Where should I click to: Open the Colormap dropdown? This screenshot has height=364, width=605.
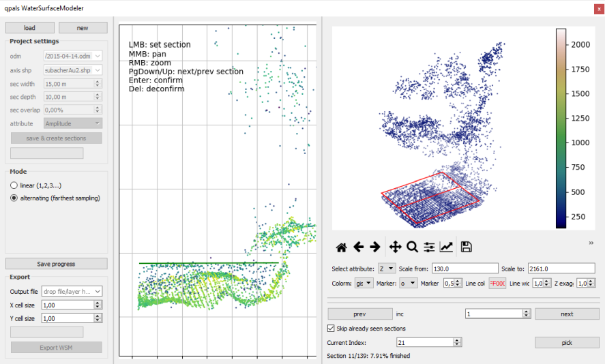coord(364,283)
